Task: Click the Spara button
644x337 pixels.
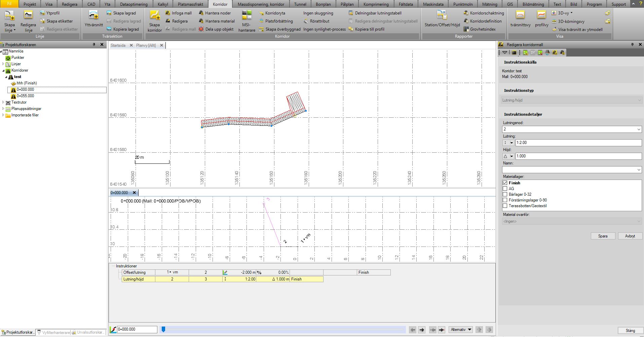Action: point(603,236)
